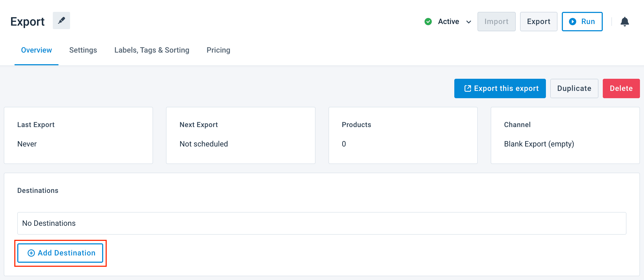Go to Labels, Tags & Sorting tab
Screen dimensions: 644x280
(152, 50)
